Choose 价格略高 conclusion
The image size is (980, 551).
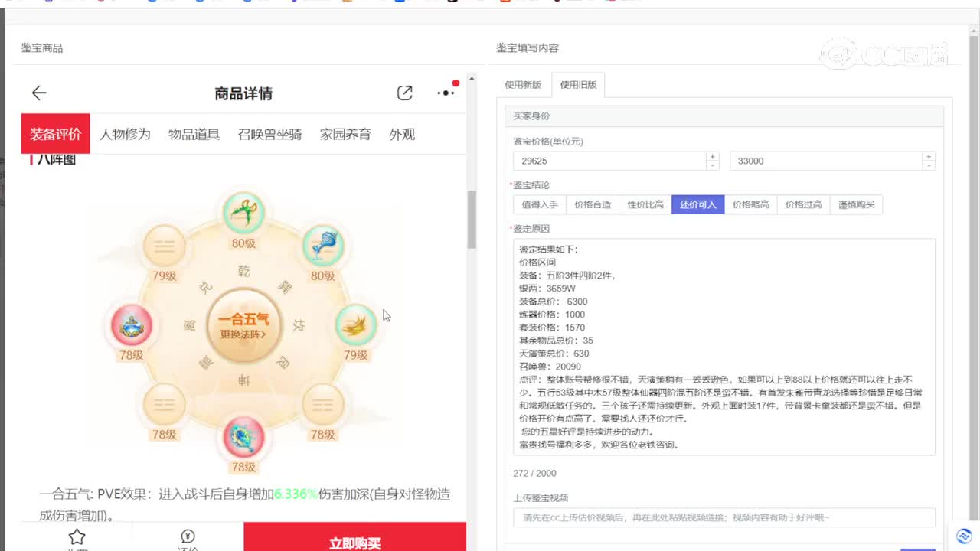pyautogui.click(x=750, y=204)
